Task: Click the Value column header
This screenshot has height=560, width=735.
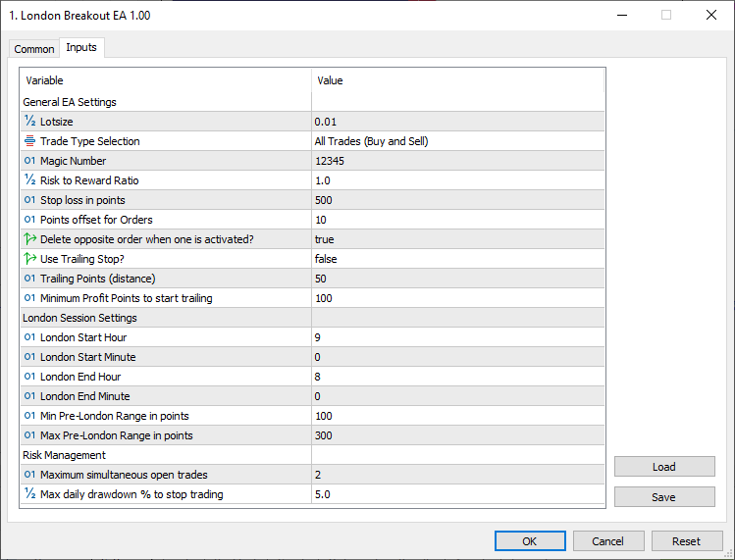Action: pyautogui.click(x=458, y=80)
